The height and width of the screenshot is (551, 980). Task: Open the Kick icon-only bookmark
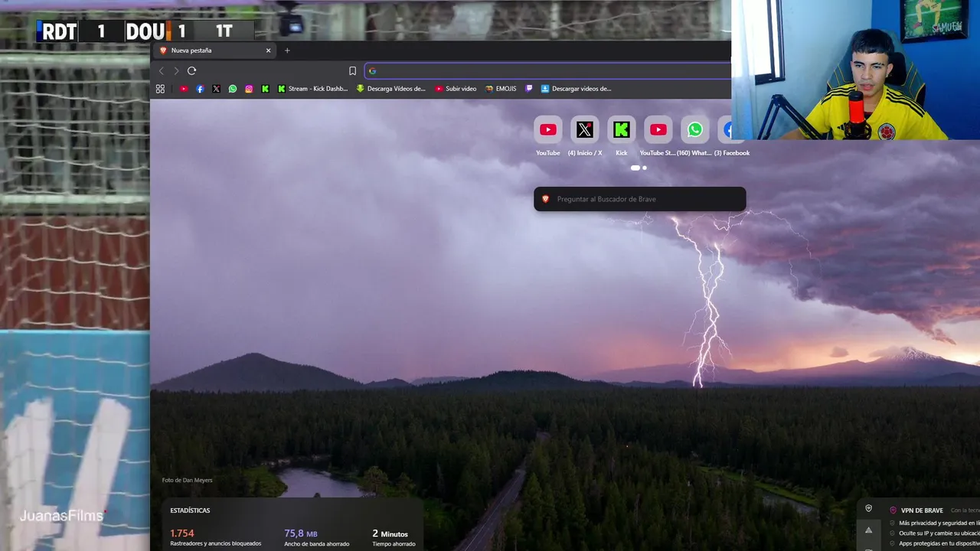click(x=265, y=89)
